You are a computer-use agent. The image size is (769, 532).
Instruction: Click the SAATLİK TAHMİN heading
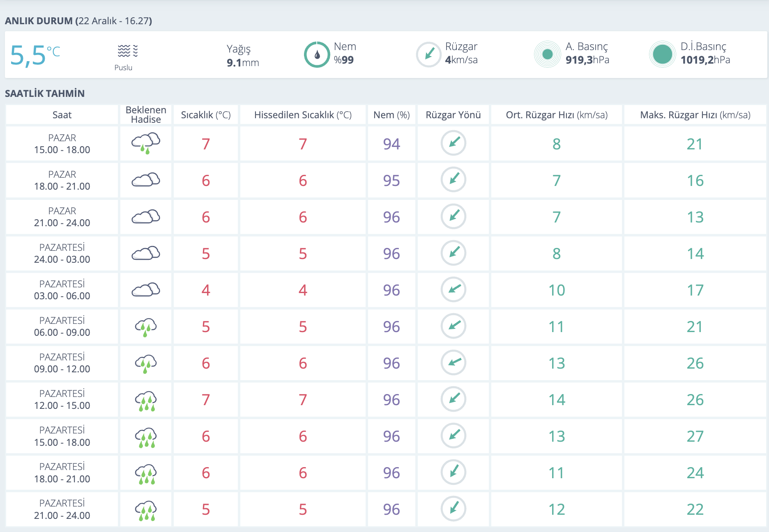coord(45,94)
